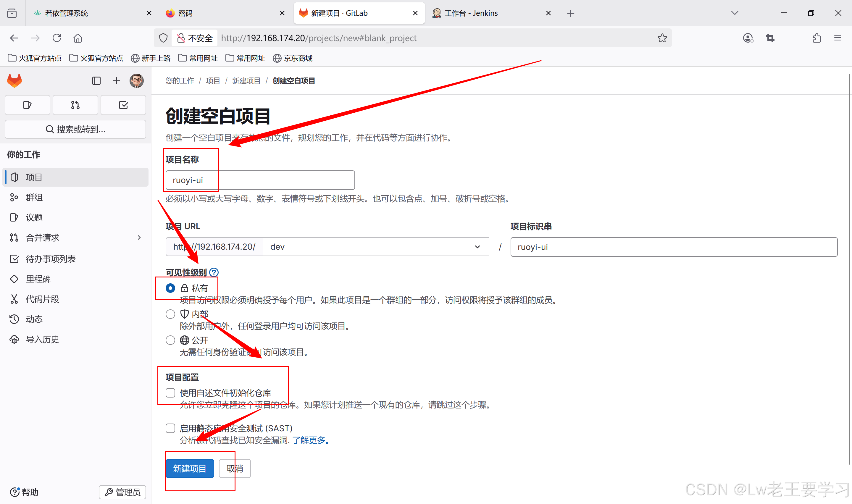Open the to-do list shortcut icon
The height and width of the screenshot is (504, 852).
(123, 105)
